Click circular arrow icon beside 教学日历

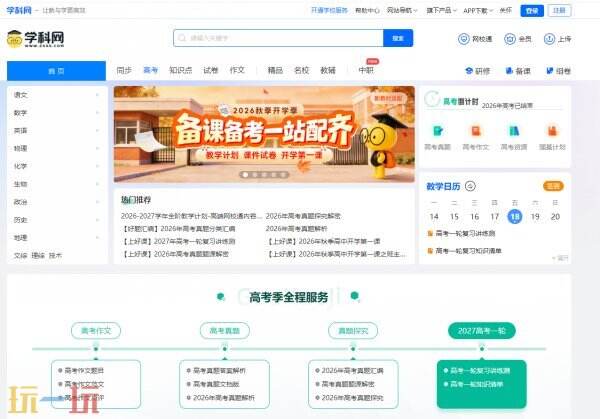point(470,186)
